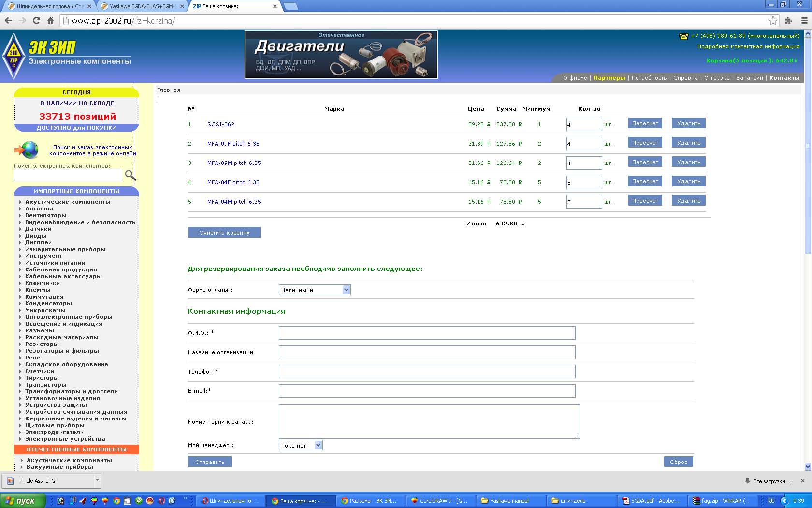Click the 'Комментарий к заказу' text area
This screenshot has width=812, height=508.
(x=429, y=422)
